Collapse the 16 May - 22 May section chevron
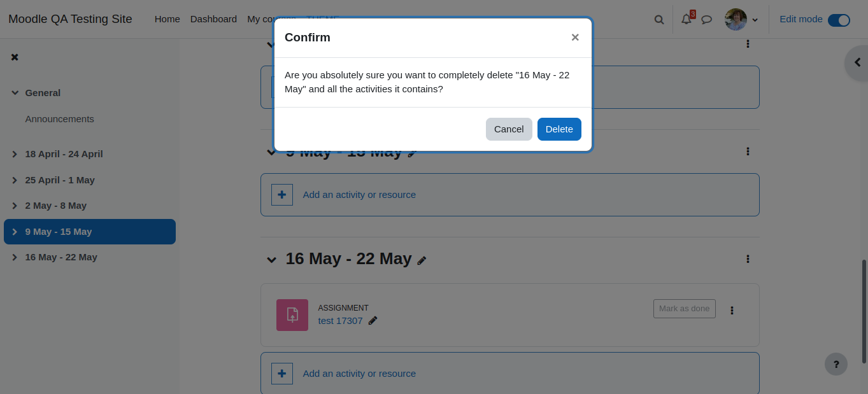 click(272, 260)
